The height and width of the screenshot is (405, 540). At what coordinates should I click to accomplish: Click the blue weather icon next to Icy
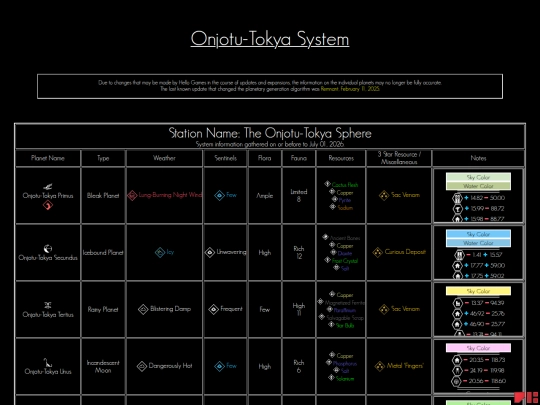[160, 252]
